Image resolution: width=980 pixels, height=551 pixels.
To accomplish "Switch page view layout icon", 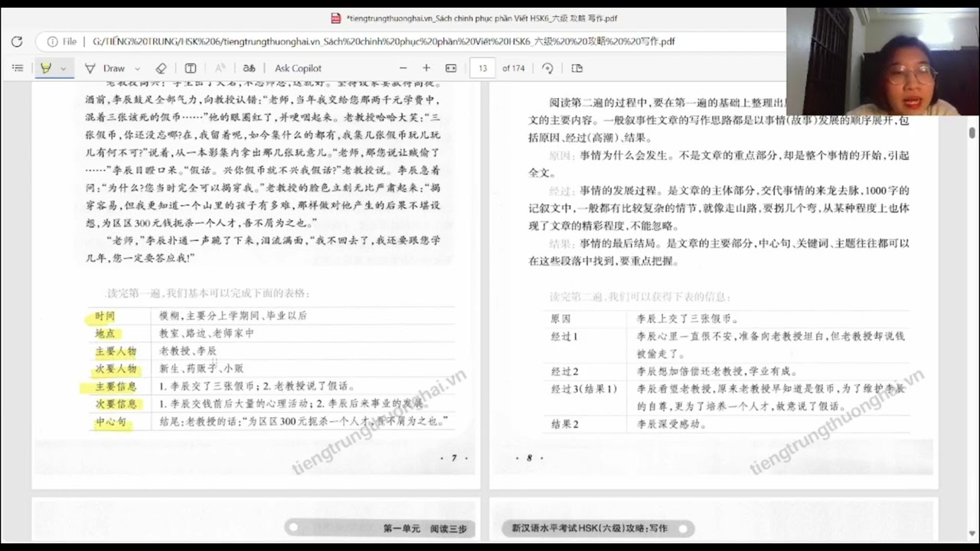I will (577, 68).
